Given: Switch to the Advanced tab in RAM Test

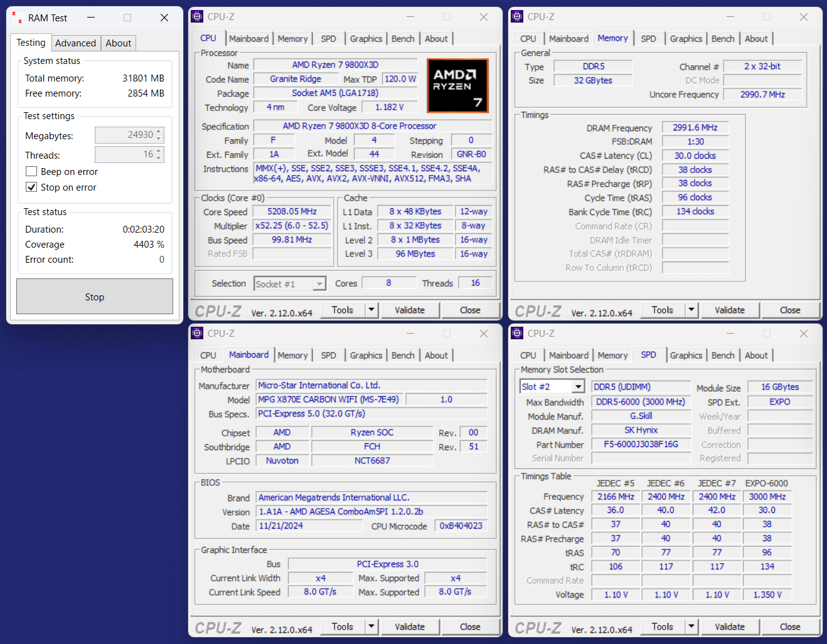Looking at the screenshot, I should 75,43.
